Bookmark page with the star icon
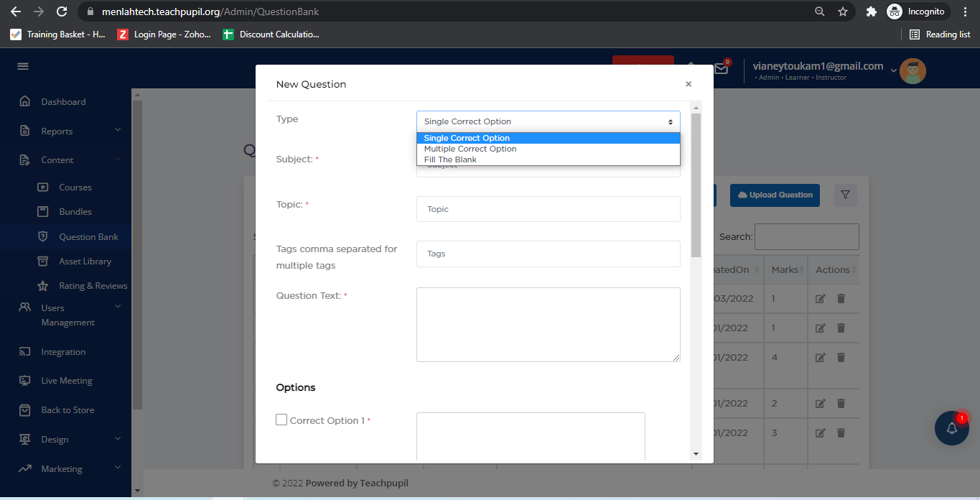 tap(843, 11)
